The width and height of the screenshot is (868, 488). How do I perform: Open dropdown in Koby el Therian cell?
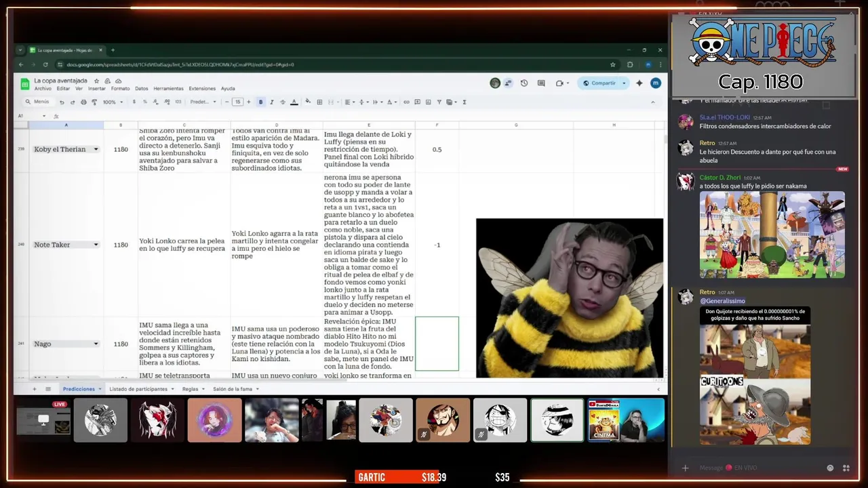(x=96, y=149)
